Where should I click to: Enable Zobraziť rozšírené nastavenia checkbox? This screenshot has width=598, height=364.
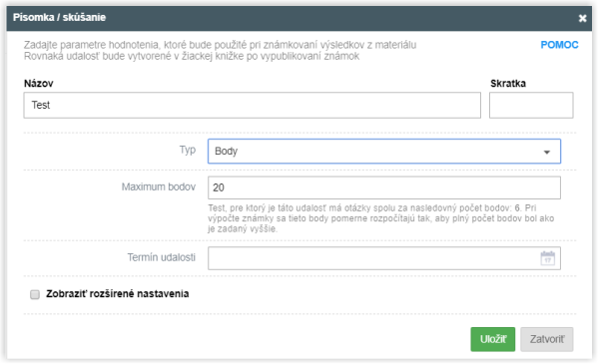click(x=35, y=294)
